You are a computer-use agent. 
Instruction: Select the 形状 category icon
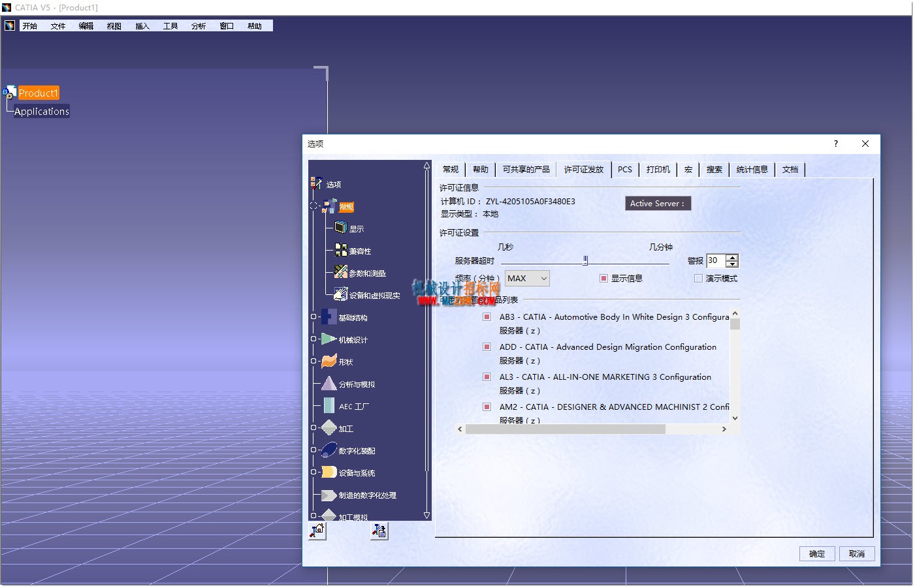tap(329, 361)
